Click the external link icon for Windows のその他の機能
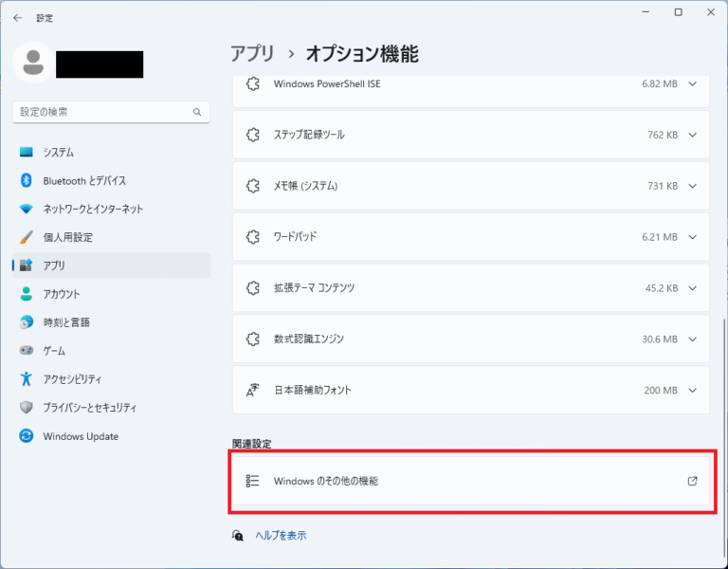 coord(692,481)
